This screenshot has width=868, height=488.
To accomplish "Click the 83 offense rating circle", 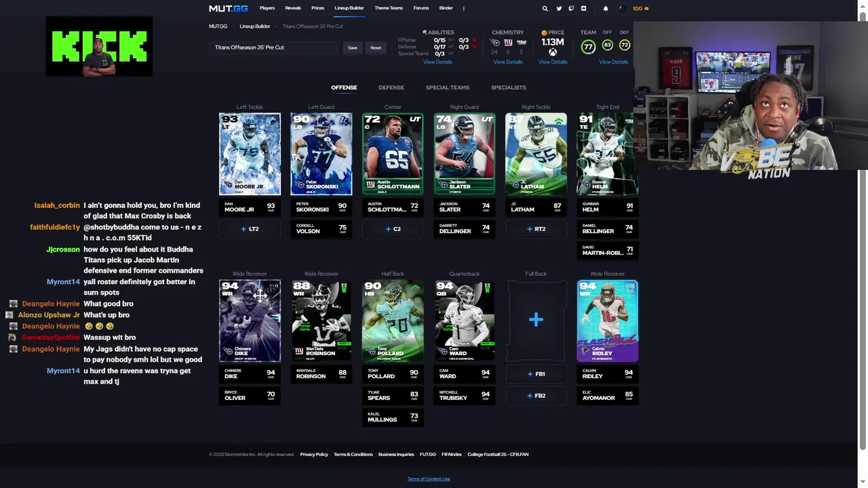I will click(607, 45).
